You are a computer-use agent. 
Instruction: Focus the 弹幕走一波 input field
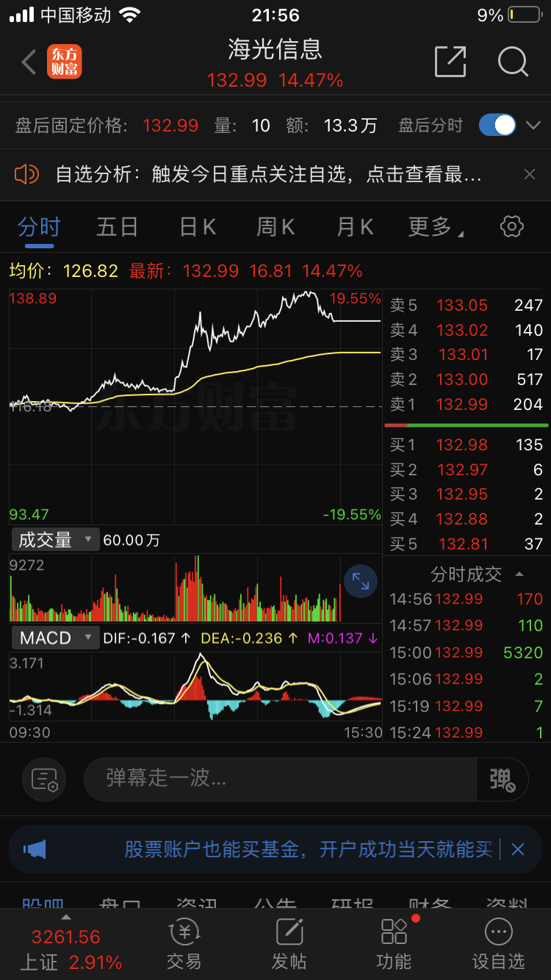280,779
